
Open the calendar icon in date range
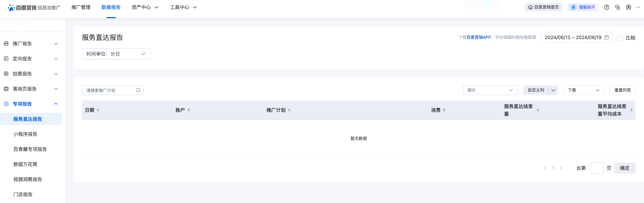point(607,37)
